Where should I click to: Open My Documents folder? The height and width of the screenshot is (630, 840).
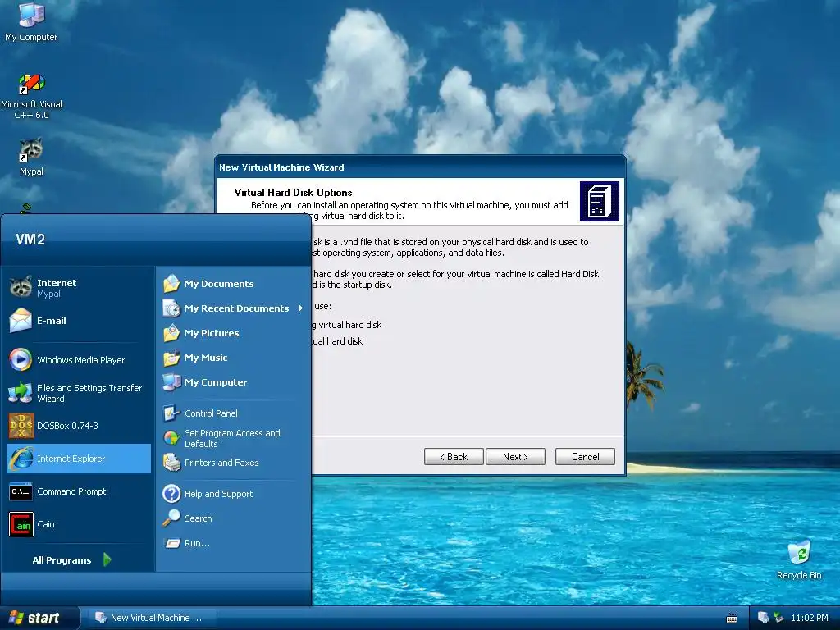tap(234, 283)
